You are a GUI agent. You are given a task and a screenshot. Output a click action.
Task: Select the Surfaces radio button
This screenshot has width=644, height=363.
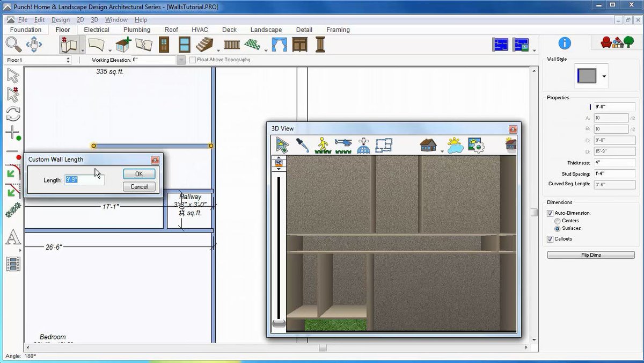pyautogui.click(x=558, y=228)
